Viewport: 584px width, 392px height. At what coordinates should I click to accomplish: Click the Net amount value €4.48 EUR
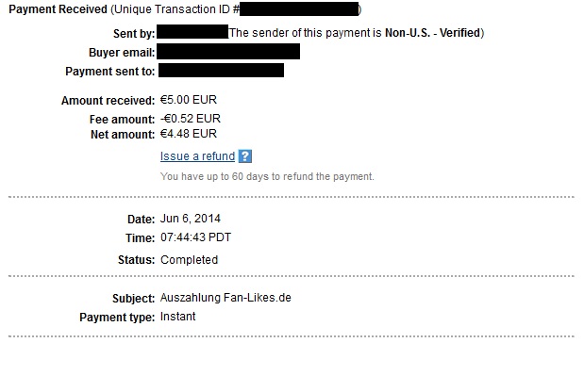click(x=189, y=134)
